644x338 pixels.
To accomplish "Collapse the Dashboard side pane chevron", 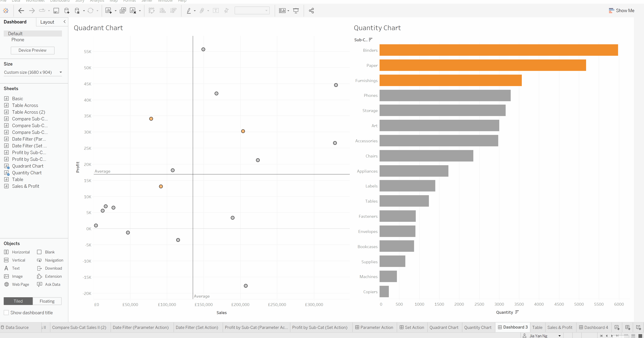I will tap(64, 22).
